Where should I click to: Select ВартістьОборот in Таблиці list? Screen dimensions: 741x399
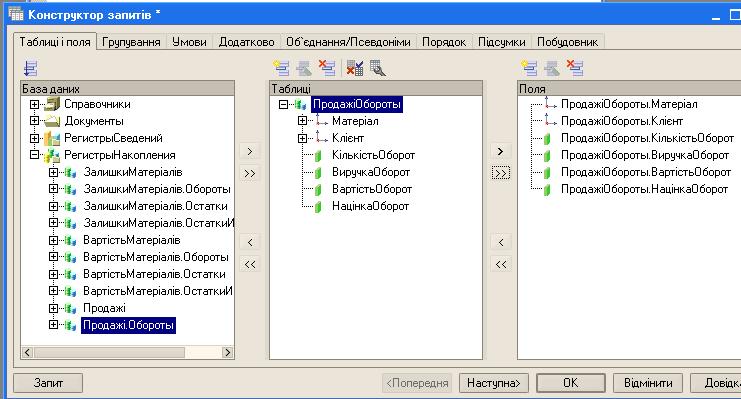click(372, 189)
